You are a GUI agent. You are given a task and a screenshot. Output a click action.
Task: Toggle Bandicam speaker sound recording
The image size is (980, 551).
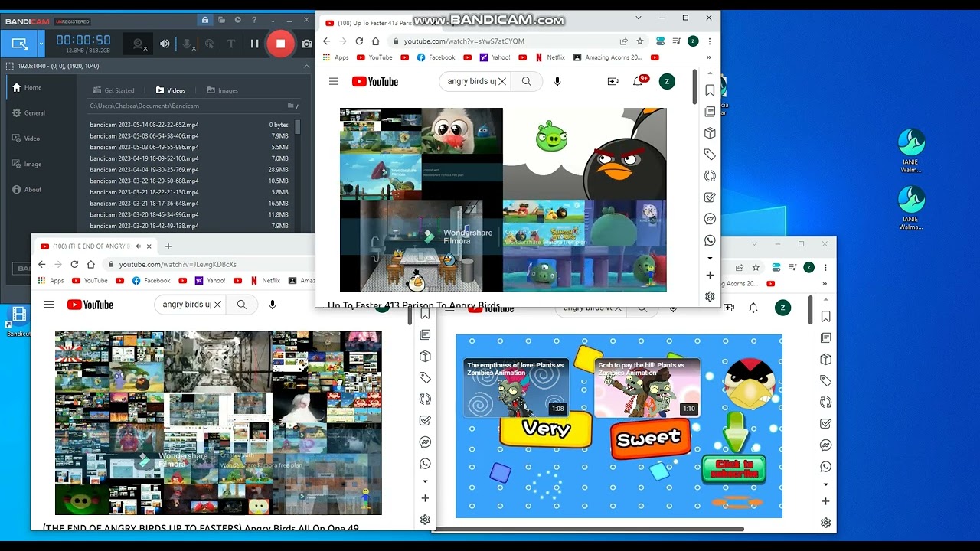tap(165, 44)
